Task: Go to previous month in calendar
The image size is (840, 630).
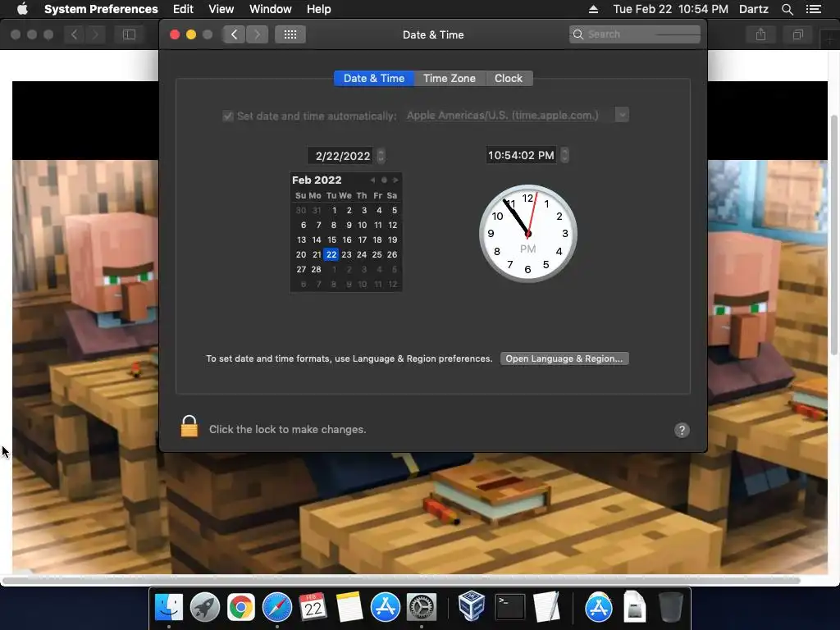Action: click(373, 180)
